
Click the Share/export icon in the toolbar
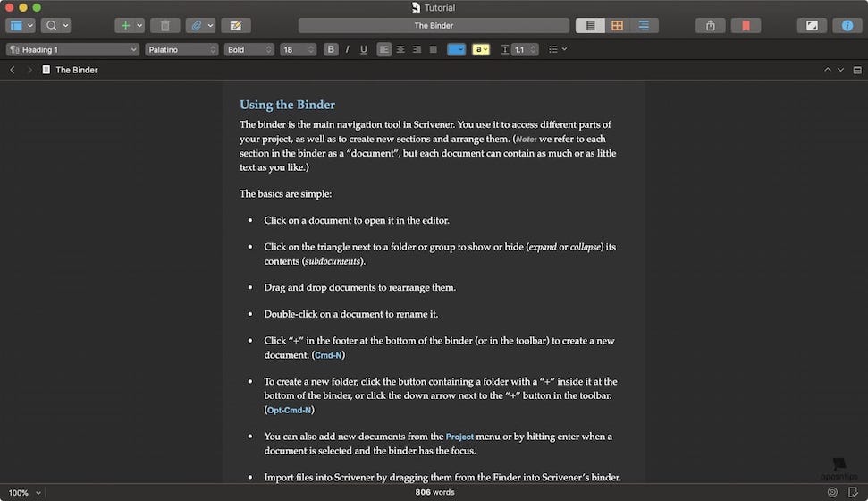[711, 26]
